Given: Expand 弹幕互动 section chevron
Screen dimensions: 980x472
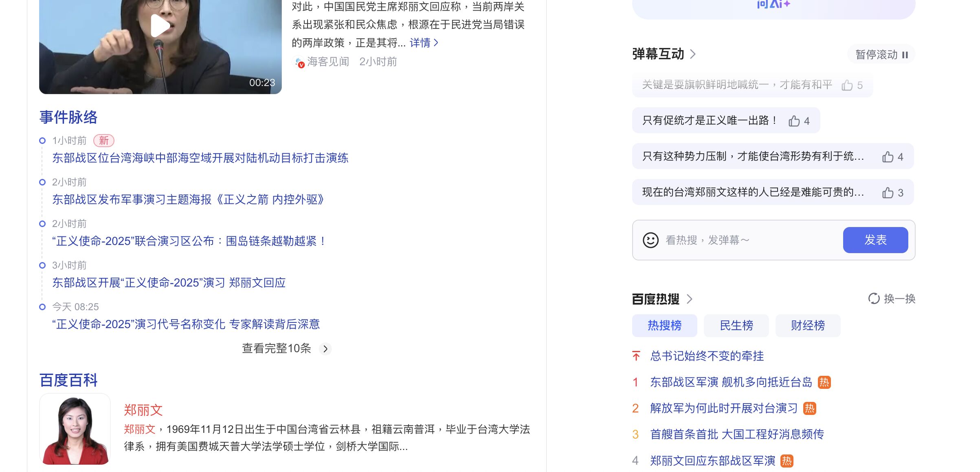Looking at the screenshot, I should point(693,54).
